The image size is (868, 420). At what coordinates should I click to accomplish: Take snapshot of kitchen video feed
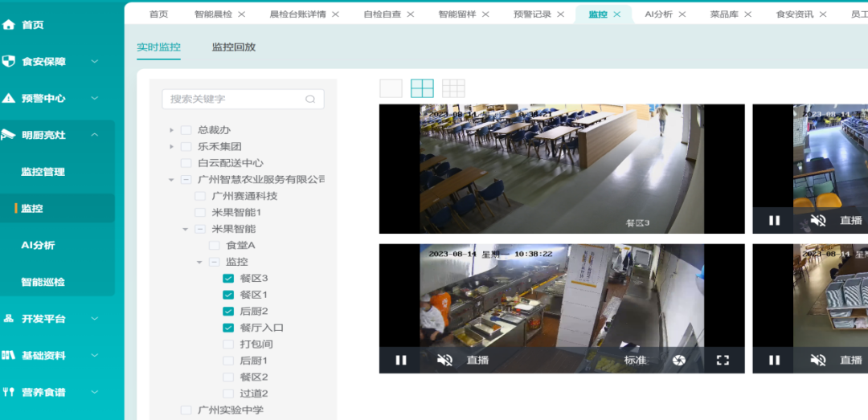pos(678,361)
